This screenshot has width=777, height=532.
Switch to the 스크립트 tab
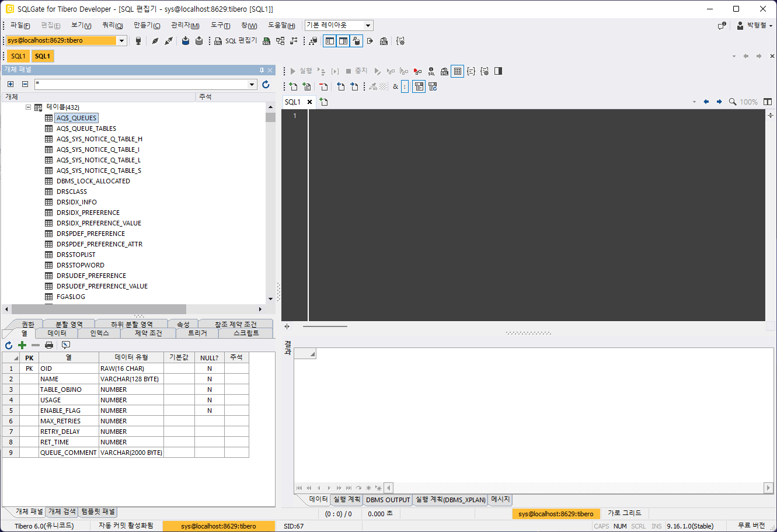[x=246, y=333]
